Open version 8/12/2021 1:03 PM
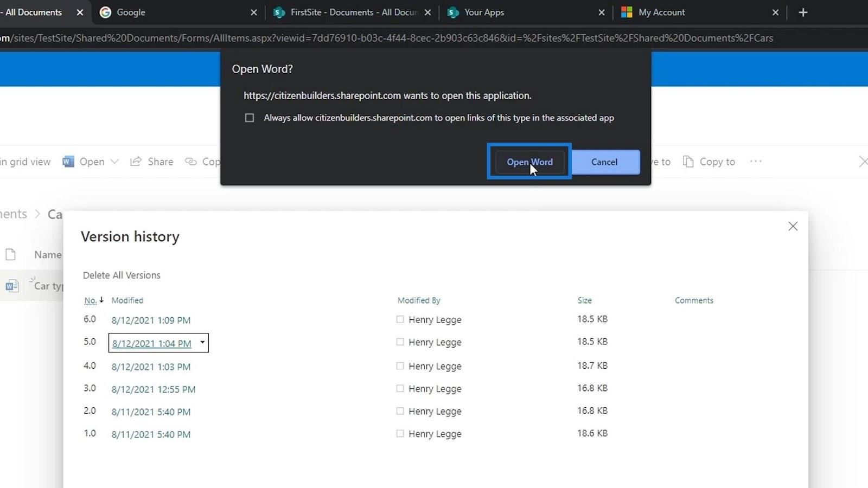Screen dimensions: 868x488 click(x=151, y=367)
